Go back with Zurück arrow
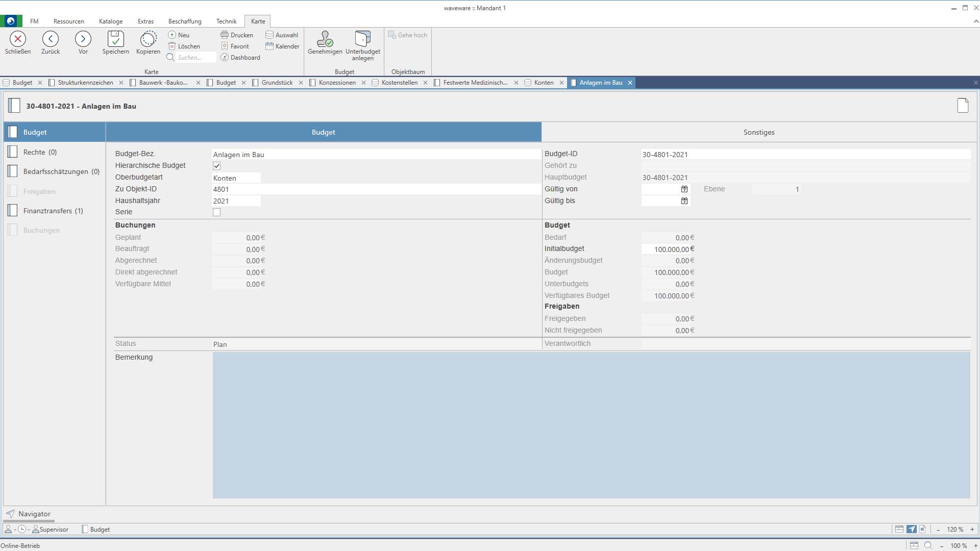Viewport: 980px width, 551px height. pos(51,39)
